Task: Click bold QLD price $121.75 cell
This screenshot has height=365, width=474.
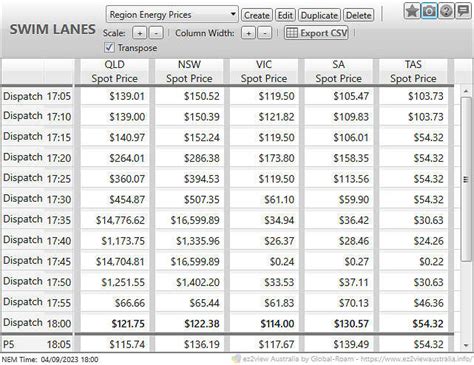Action: tap(115, 323)
